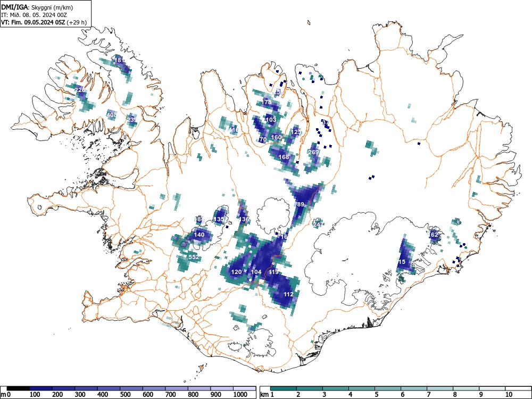This screenshot has width=532, height=399.
Task: Select the 103 map label
Action: (271, 120)
